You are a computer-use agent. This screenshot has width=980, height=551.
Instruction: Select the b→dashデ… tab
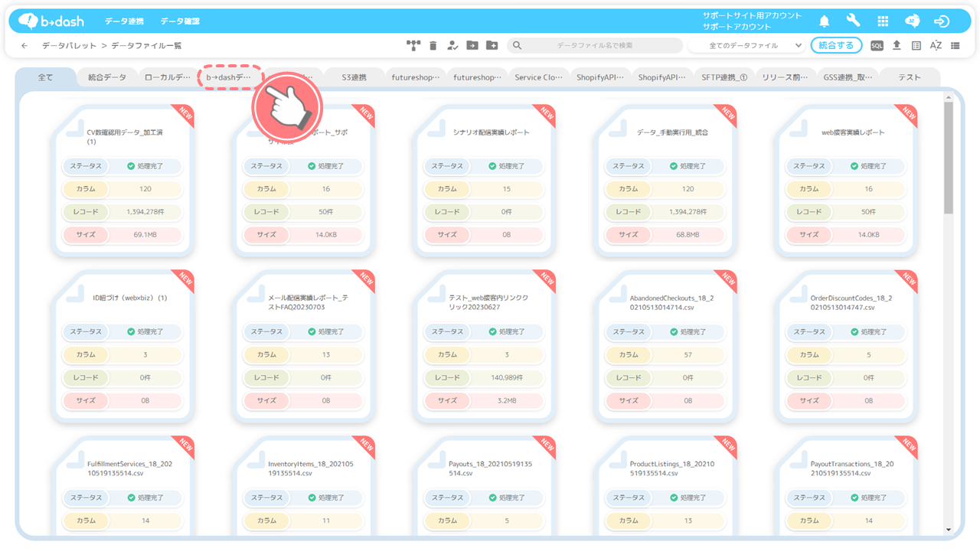(x=230, y=77)
